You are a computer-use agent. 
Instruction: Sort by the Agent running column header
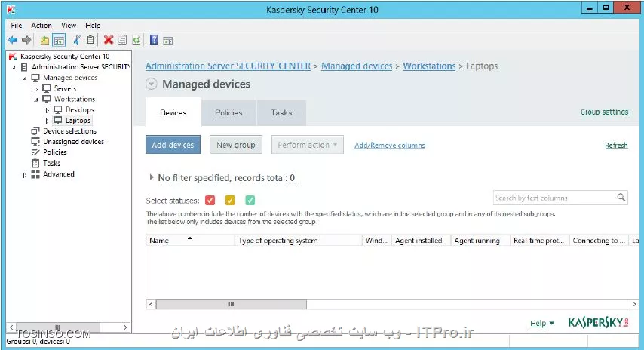coord(480,241)
